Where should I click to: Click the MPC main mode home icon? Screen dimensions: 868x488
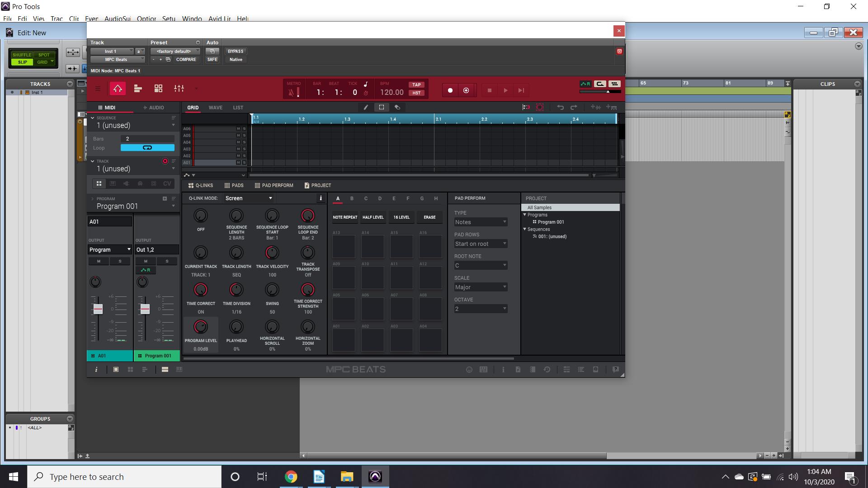118,89
